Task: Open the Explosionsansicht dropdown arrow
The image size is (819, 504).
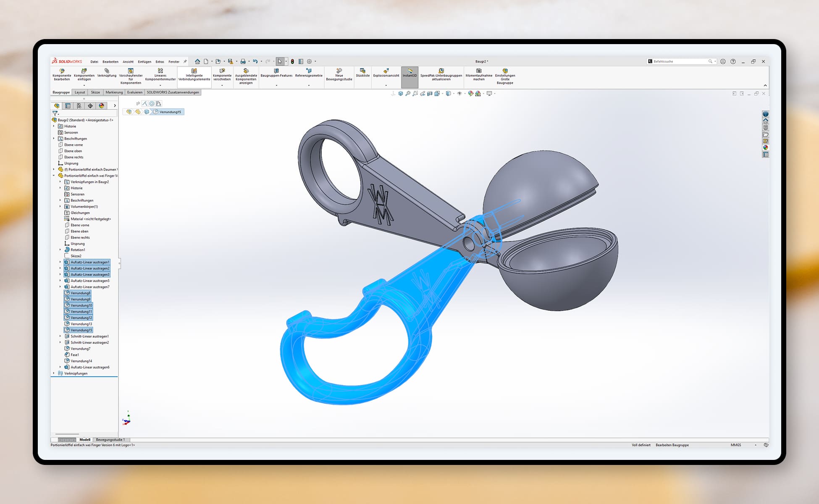Action: (x=386, y=85)
